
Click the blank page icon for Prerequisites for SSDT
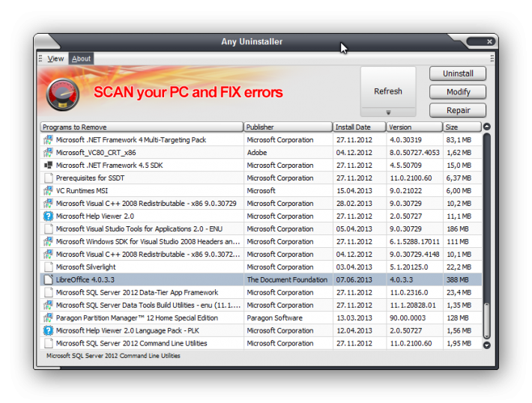click(x=49, y=178)
